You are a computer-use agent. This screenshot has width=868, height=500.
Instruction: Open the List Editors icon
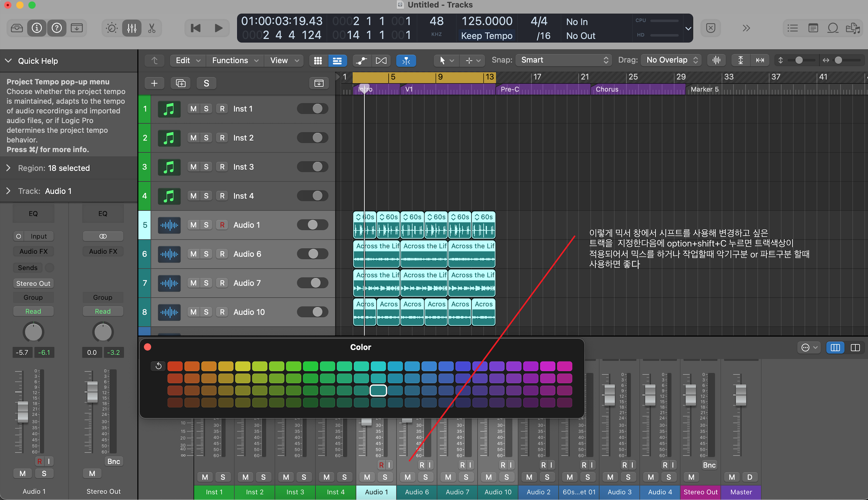793,28
